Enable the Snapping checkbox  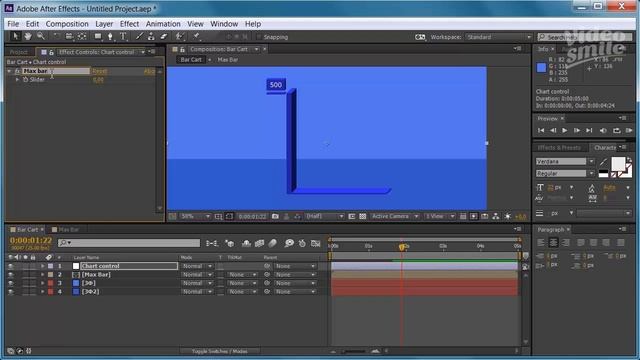[x=259, y=37]
